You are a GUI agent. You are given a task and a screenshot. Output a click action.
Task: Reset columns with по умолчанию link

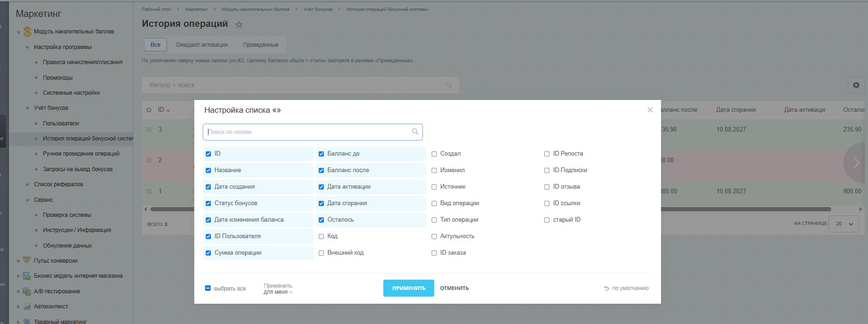[627, 288]
